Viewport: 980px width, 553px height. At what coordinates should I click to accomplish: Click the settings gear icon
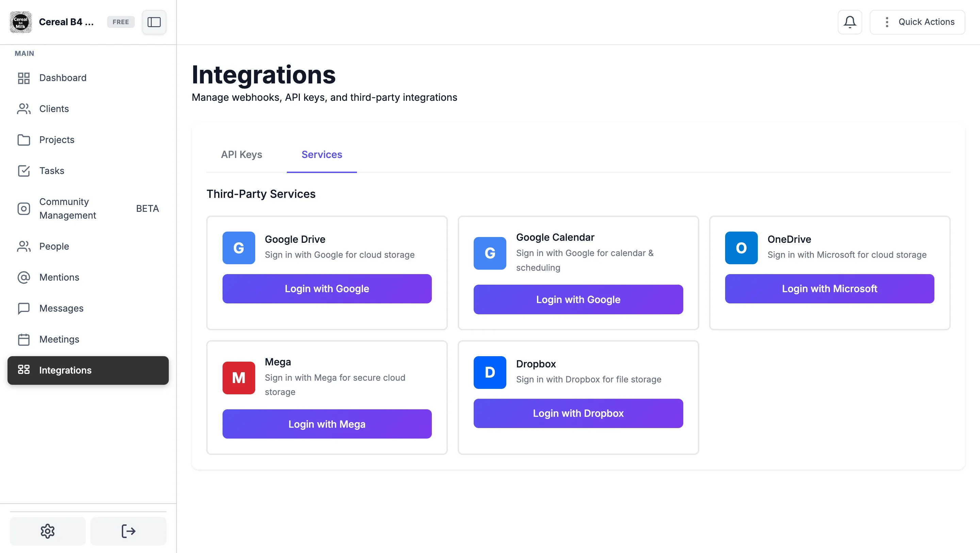48,531
